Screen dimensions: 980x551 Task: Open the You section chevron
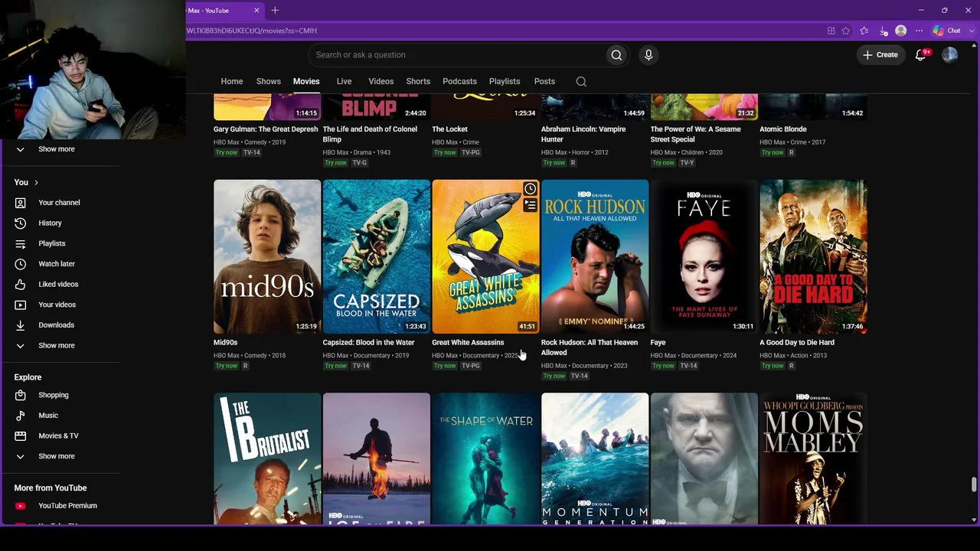coord(36,183)
